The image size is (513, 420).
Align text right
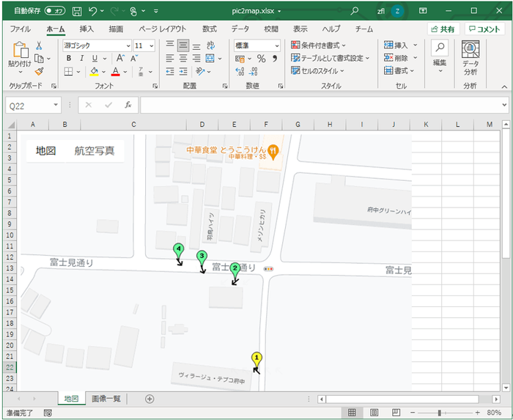[196, 58]
